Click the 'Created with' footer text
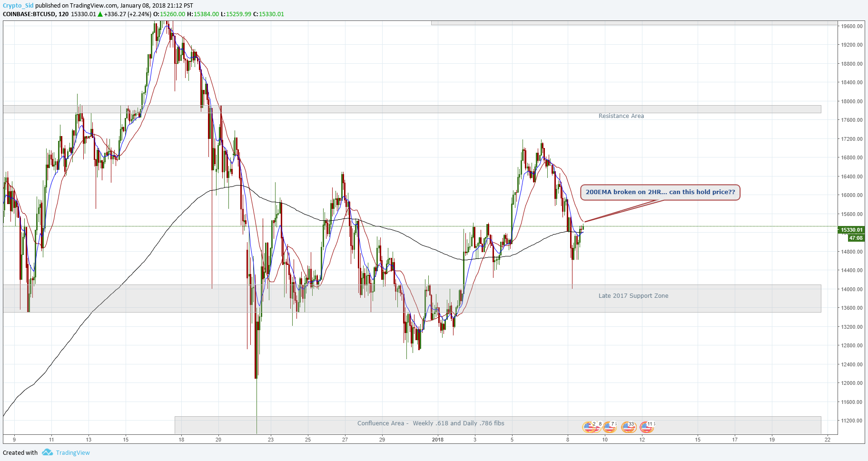The width and height of the screenshot is (868, 461). (20, 453)
